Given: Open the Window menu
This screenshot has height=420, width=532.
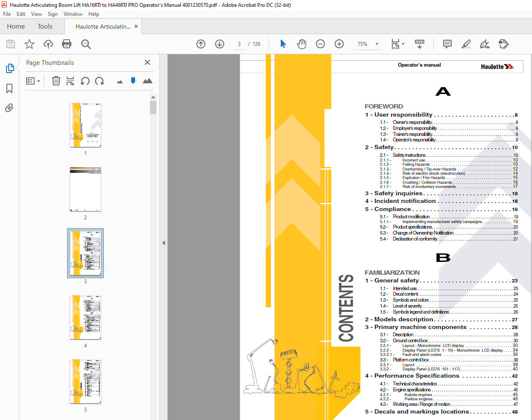Looking at the screenshot, I should 73,14.
